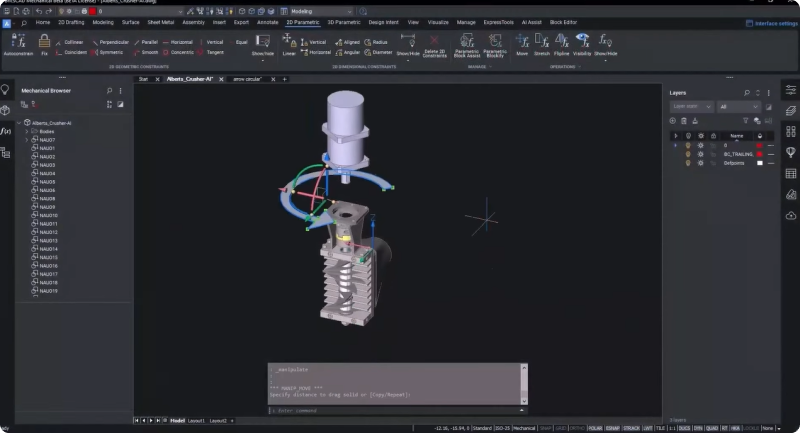Screen dimensions: 800x434
Task: Toggle ESNAP in status bar
Action: point(612,428)
